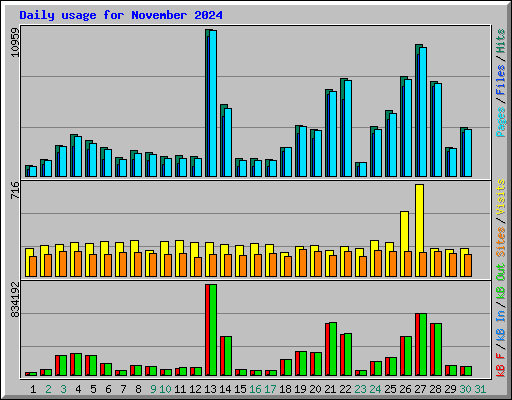The height and width of the screenshot is (400, 512).
Task: Click day 19 on the x-axis
Action: click(x=300, y=389)
